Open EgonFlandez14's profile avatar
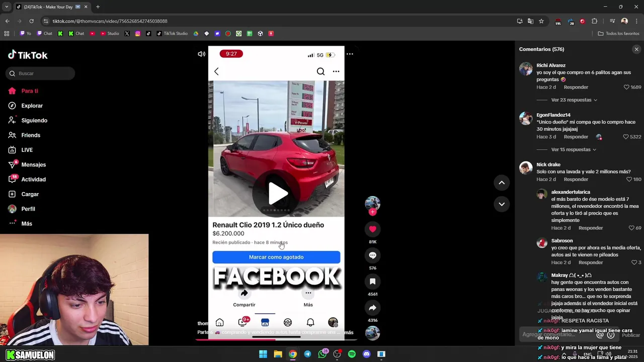Viewport: 644px width, 362px height. [526, 118]
